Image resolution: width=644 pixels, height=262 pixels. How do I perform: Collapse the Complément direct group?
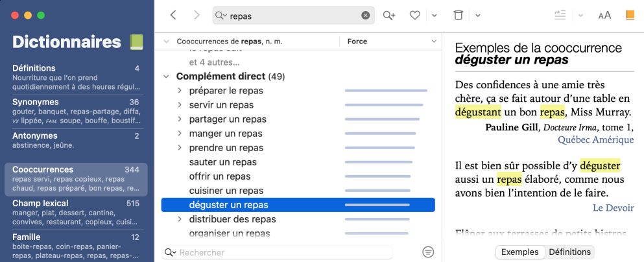click(x=166, y=77)
